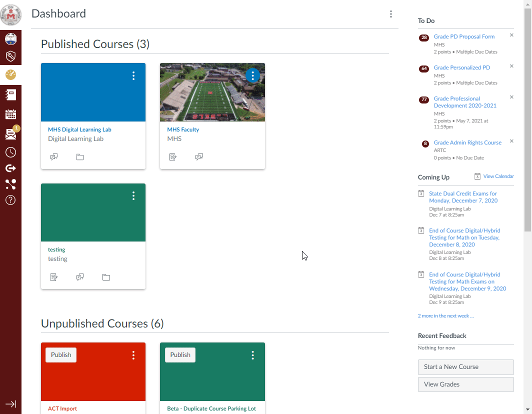Click the Start a New Course button

pyautogui.click(x=465, y=367)
